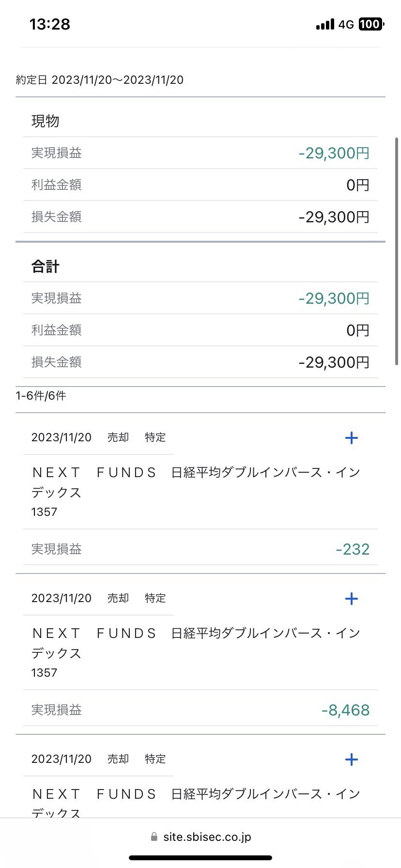Tap the 13:28 clock in status bar
This screenshot has height=868, width=401.
pos(49,24)
